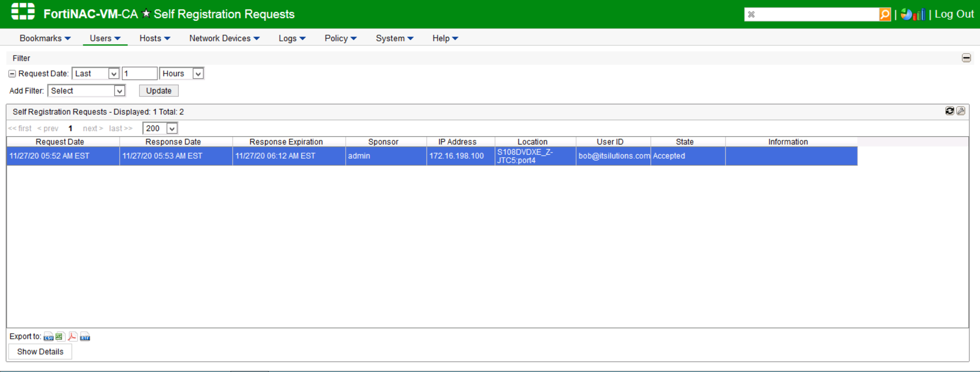Click into the header search field

[817, 14]
